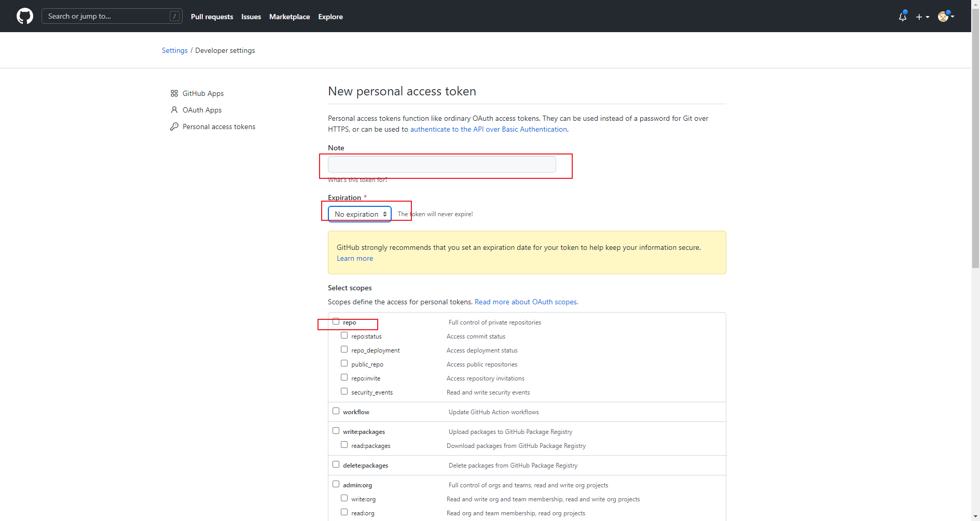Toggle the delete:packages checkbox
This screenshot has height=521, width=980.
pos(336,464)
